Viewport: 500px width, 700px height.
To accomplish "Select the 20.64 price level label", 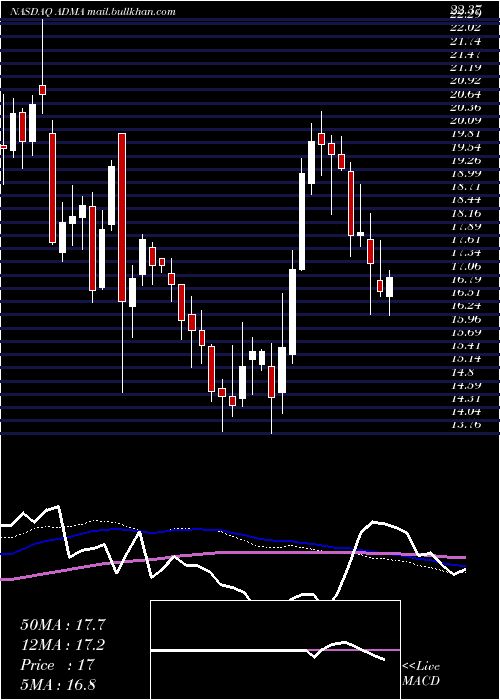I will tap(466, 94).
